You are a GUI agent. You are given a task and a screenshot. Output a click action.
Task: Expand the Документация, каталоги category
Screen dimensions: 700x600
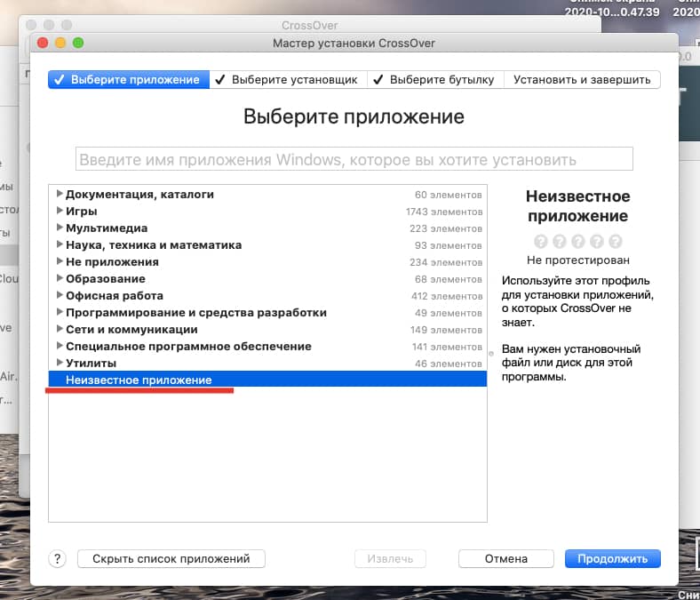60,194
